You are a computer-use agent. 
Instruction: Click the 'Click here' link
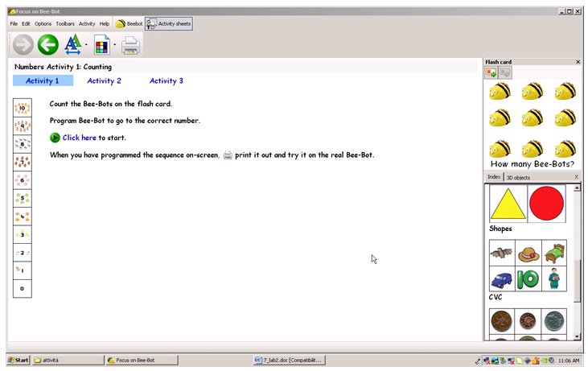click(x=79, y=138)
